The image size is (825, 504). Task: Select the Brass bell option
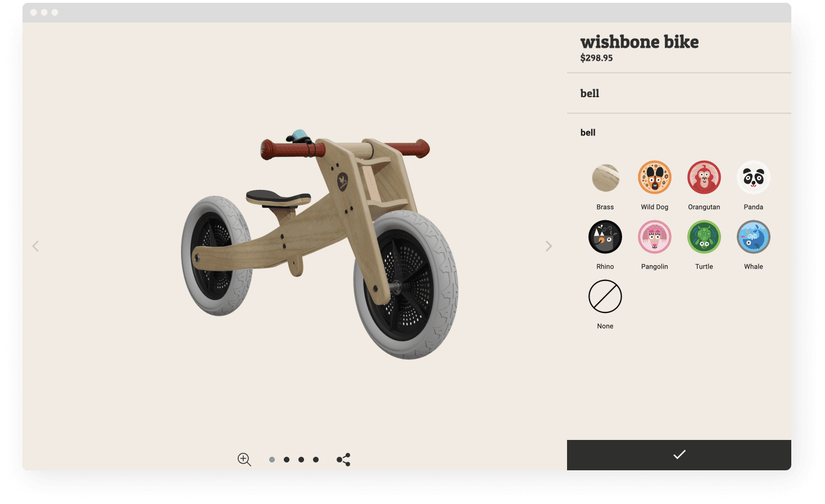click(x=605, y=178)
